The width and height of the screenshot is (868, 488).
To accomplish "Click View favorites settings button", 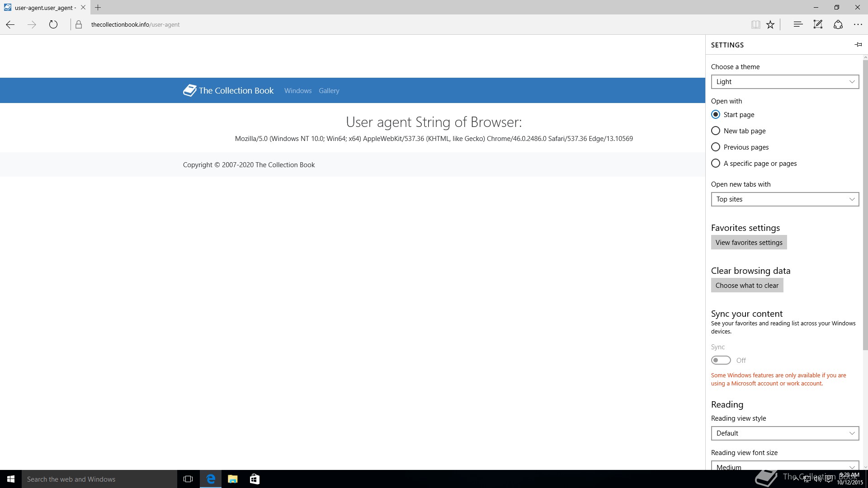I will pos(749,243).
